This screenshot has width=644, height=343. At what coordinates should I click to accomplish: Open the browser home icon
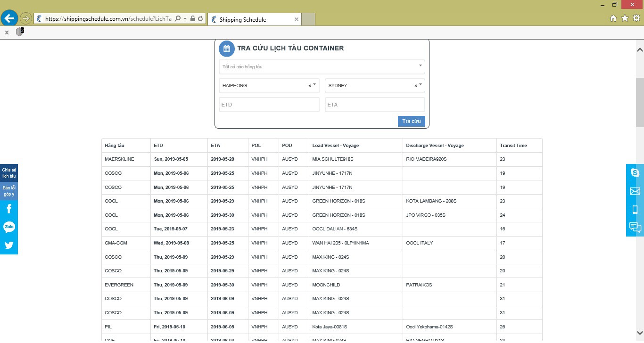(x=613, y=18)
